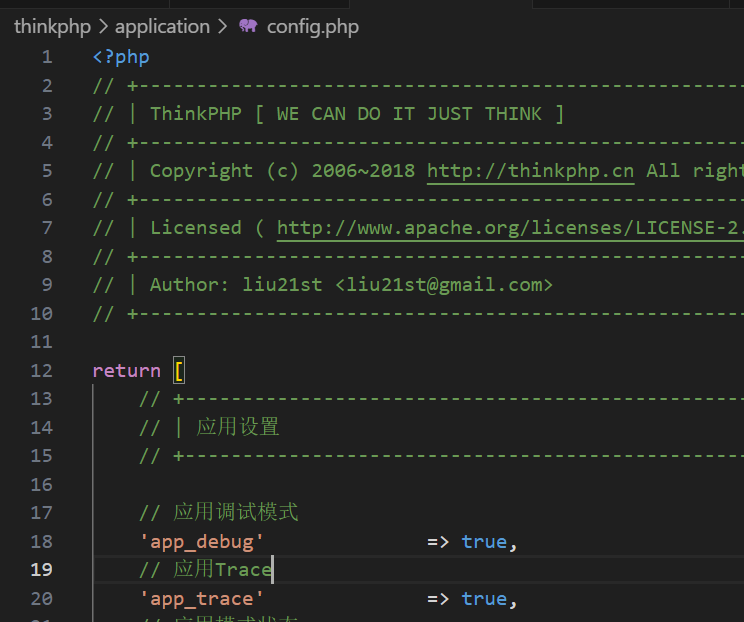Click the 'app_trace' key string
Screen dimensions: 744x622
(202, 599)
